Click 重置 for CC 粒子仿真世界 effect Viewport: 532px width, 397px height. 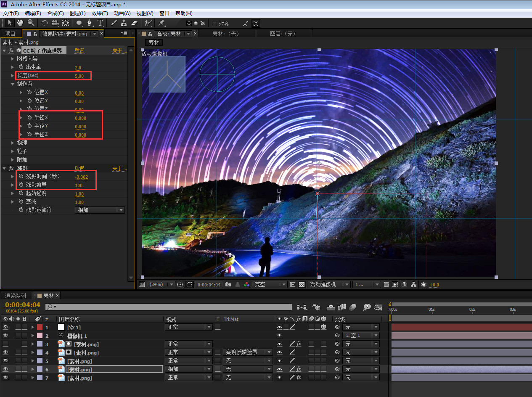79,51
